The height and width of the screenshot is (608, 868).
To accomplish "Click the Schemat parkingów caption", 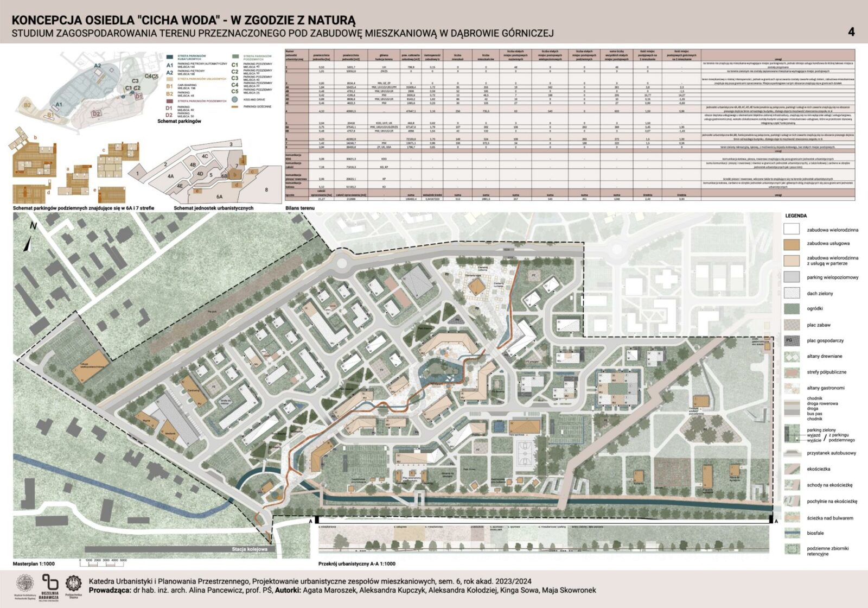I will click(179, 121).
